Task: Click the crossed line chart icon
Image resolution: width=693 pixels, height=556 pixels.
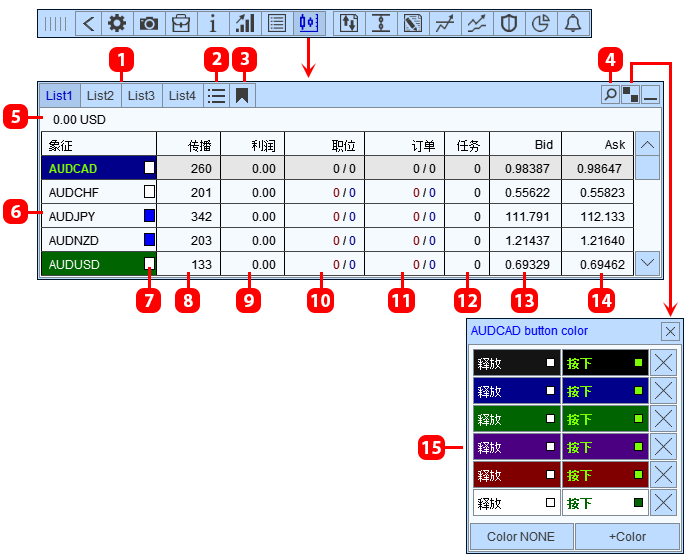Action: click(x=445, y=23)
